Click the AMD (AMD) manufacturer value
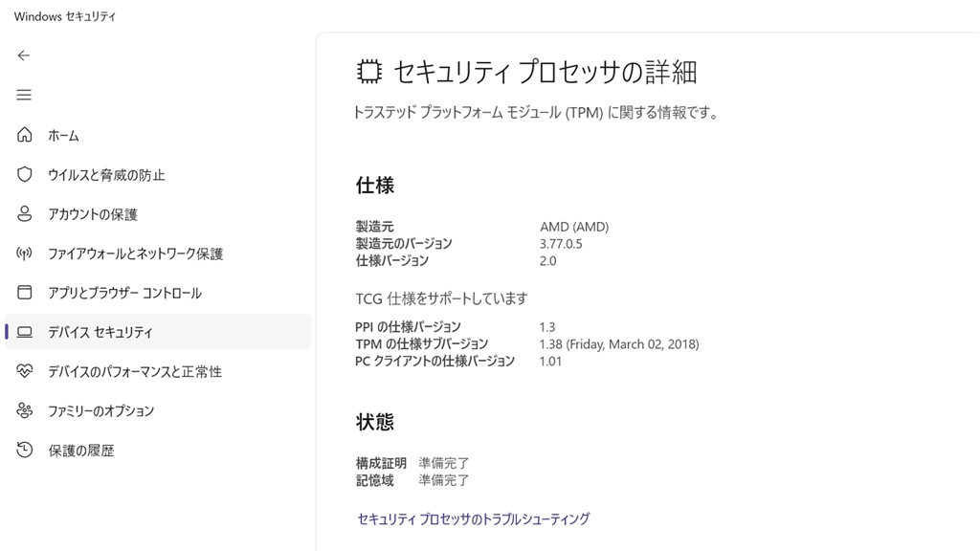 pos(574,227)
